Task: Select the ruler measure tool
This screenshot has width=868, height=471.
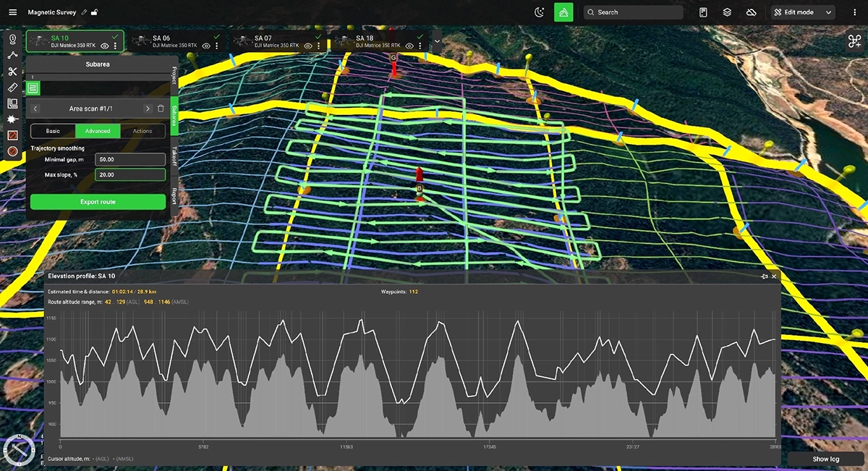Action: click(x=12, y=87)
